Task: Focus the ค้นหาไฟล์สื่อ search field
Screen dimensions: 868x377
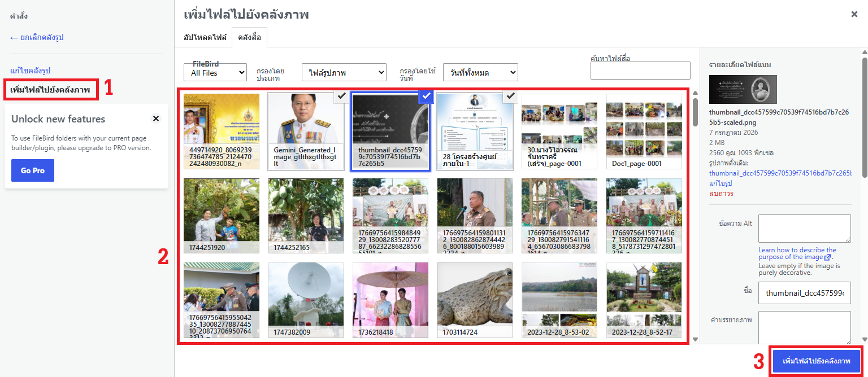Action: [640, 71]
